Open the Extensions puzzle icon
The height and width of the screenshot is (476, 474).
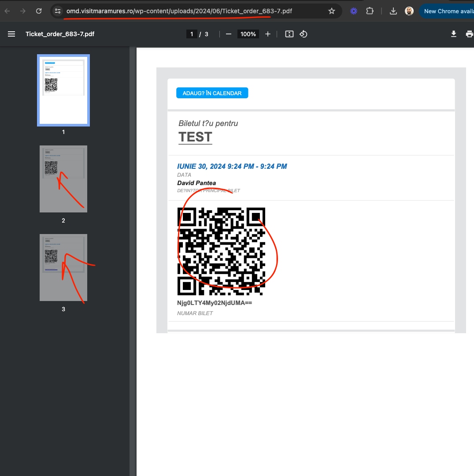tap(370, 11)
